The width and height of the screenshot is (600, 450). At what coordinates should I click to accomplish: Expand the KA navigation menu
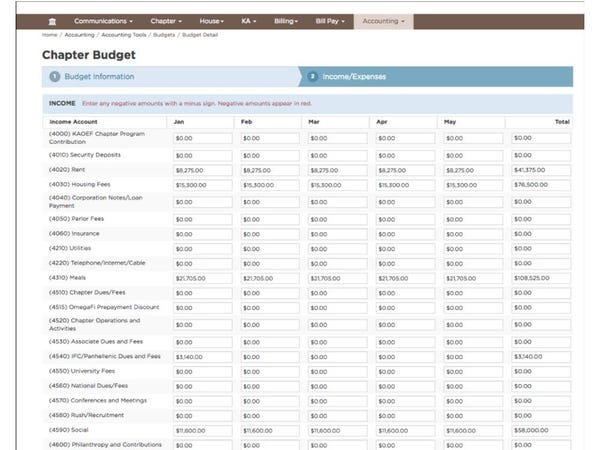tap(249, 21)
